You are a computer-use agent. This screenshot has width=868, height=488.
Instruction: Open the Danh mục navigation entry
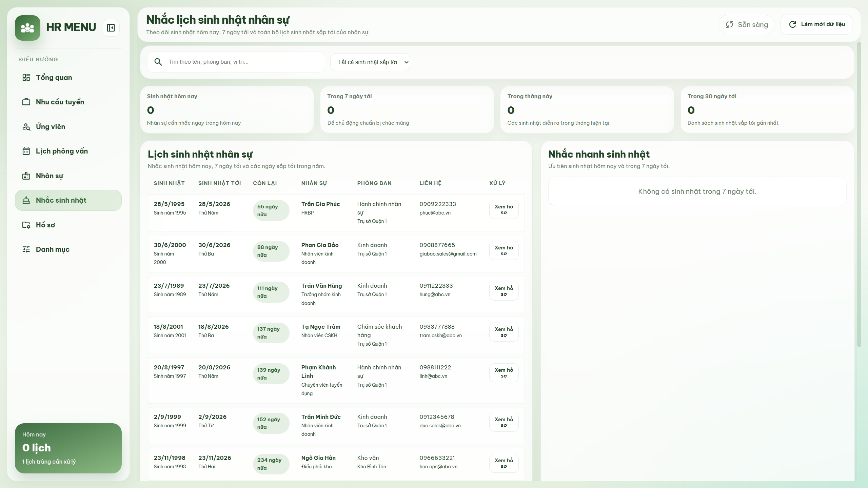(53, 249)
